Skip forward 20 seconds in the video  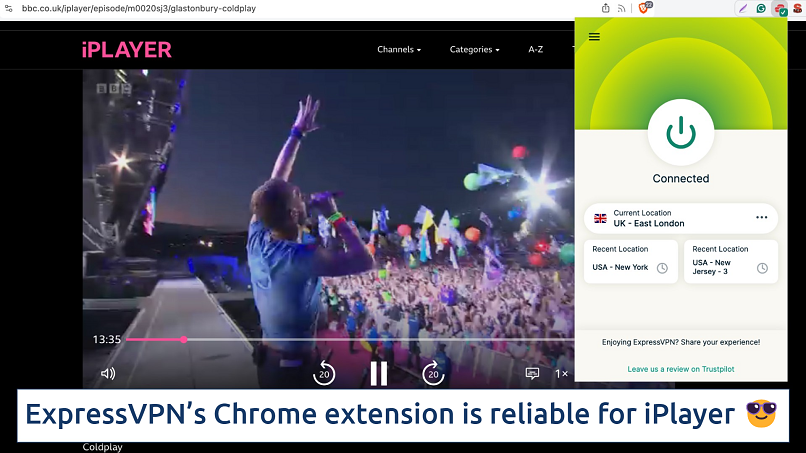pyautogui.click(x=433, y=373)
